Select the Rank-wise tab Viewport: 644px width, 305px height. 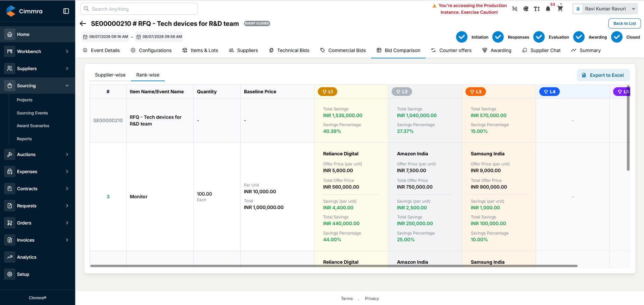tap(148, 75)
